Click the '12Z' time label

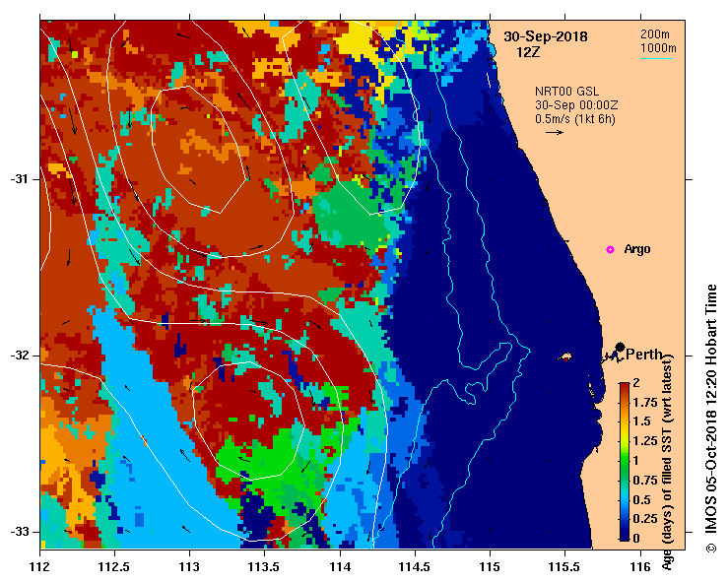pyautogui.click(x=528, y=52)
